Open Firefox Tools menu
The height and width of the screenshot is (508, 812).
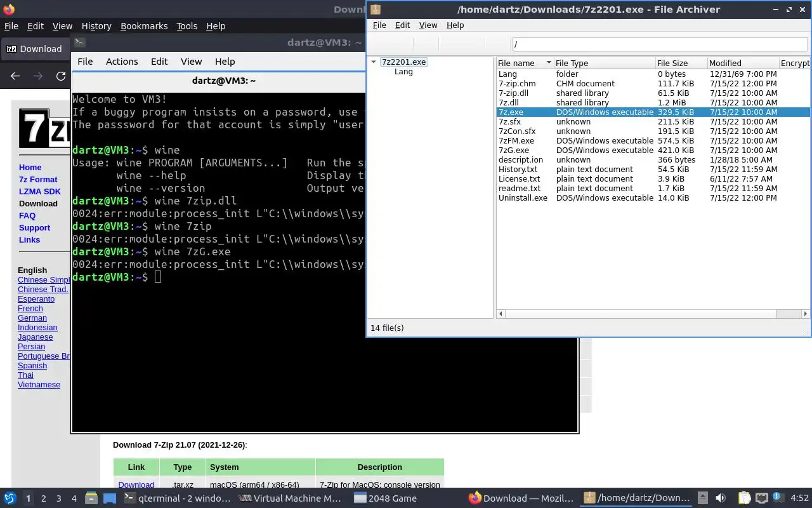pyautogui.click(x=187, y=26)
